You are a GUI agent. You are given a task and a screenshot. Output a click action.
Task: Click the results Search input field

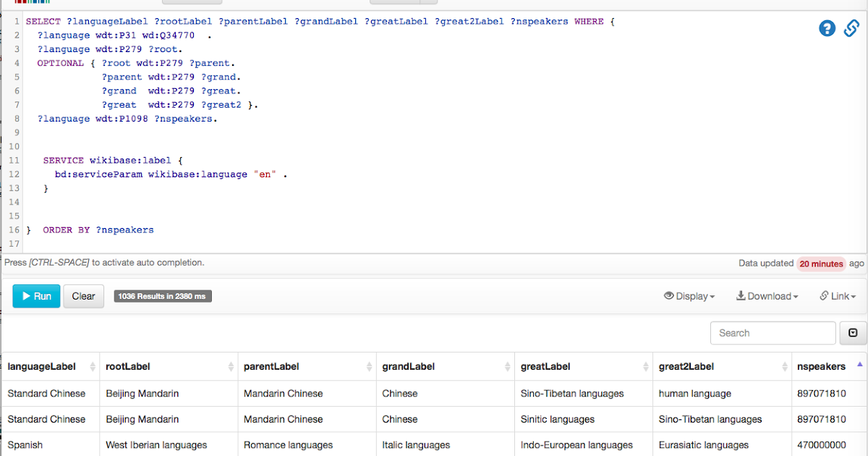click(x=773, y=333)
